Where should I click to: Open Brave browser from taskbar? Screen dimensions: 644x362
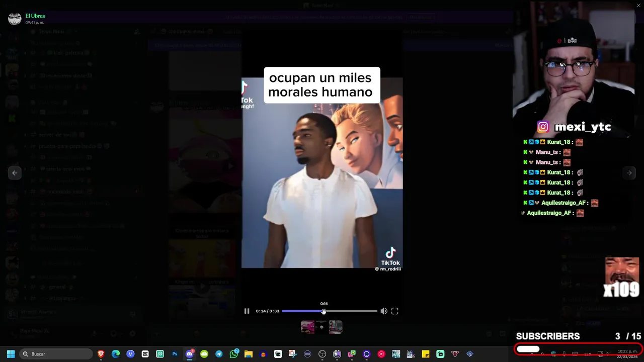(x=101, y=354)
